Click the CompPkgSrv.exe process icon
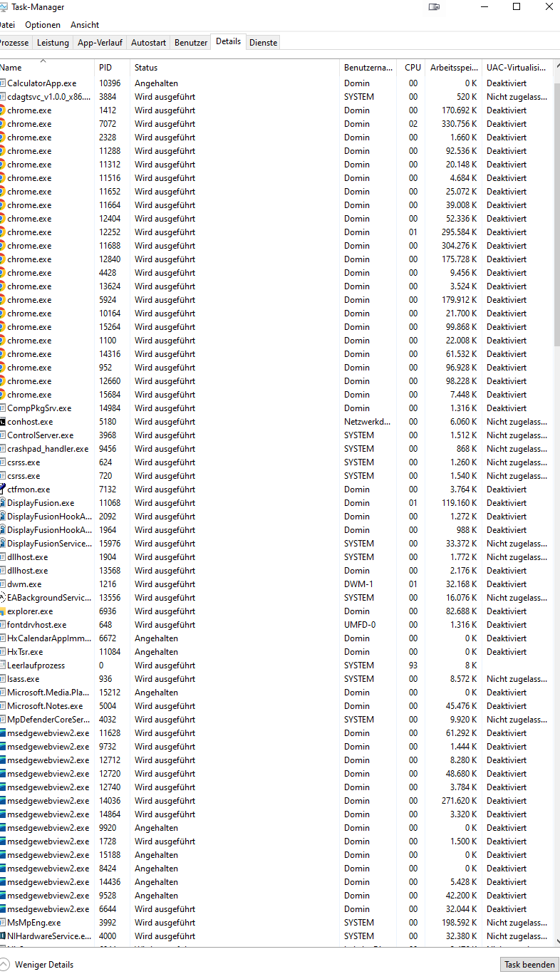 [2, 408]
